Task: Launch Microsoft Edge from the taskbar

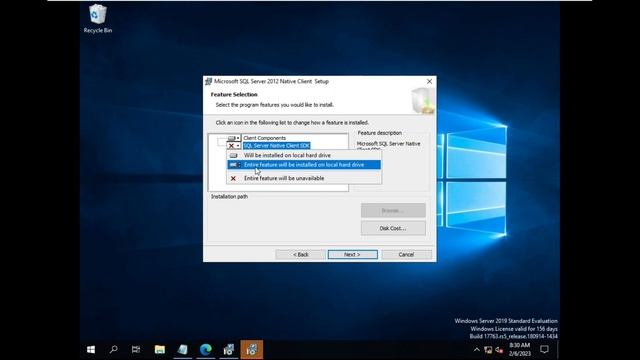Action: coord(206,350)
